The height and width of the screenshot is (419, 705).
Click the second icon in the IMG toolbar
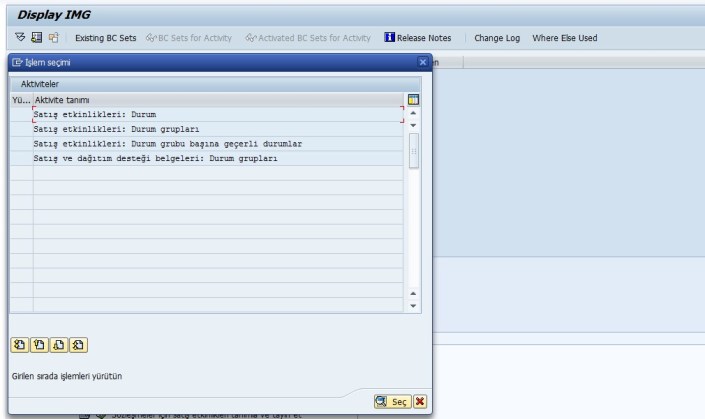(x=36, y=38)
